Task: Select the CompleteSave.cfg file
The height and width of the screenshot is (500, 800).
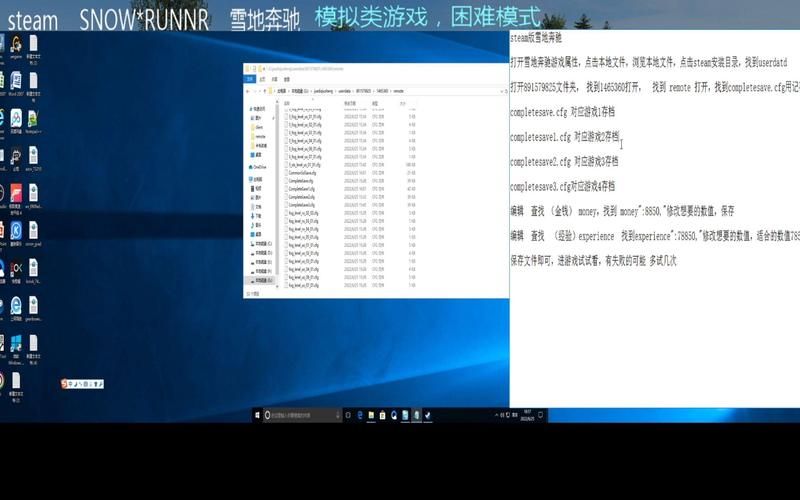Action: (301, 181)
